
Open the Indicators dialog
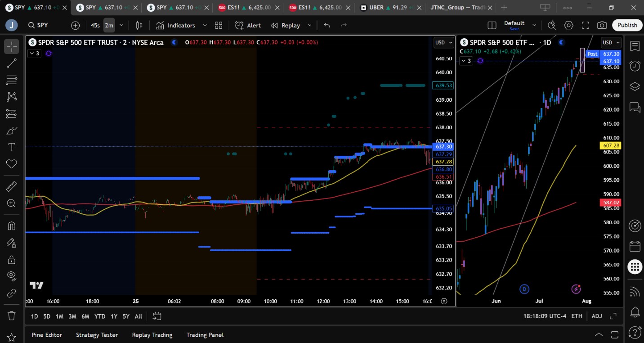point(176,25)
